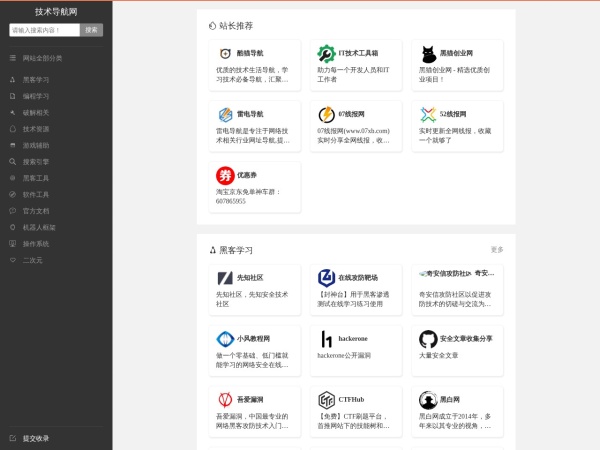Viewport: 600px width, 450px height.
Task: Select 机器人框架 in the sidebar
Action: 39,227
